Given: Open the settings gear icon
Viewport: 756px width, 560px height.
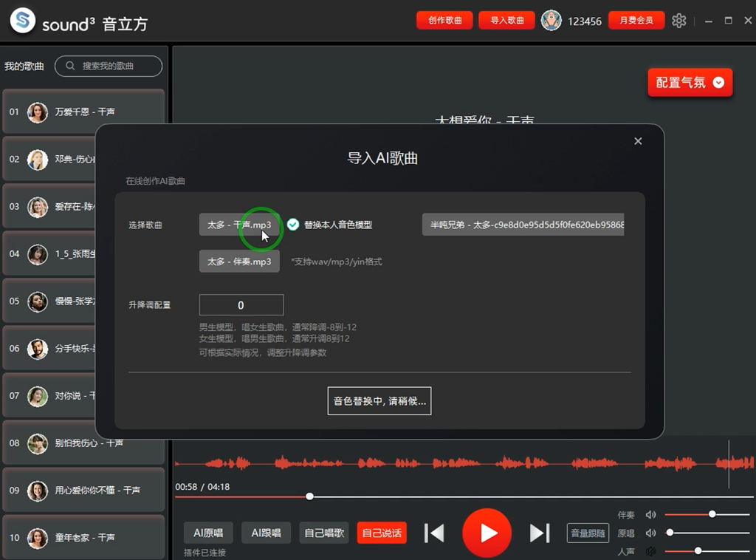Looking at the screenshot, I should (x=679, y=21).
